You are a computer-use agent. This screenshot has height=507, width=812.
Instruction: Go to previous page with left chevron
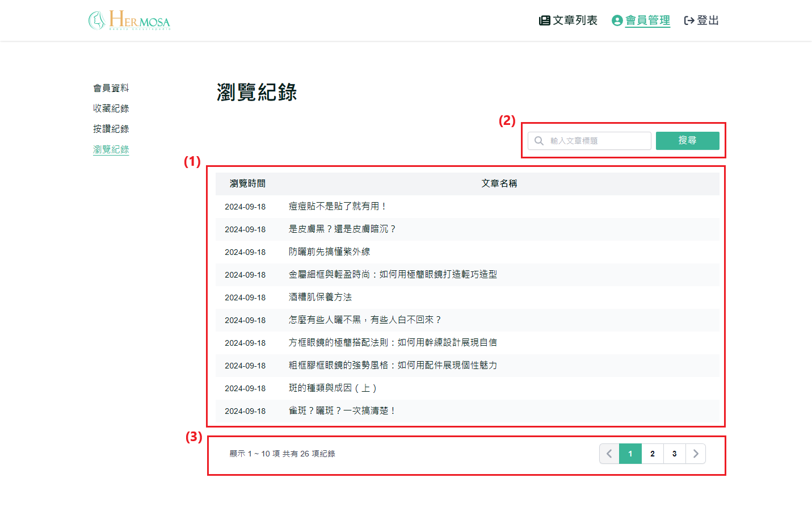(x=609, y=454)
